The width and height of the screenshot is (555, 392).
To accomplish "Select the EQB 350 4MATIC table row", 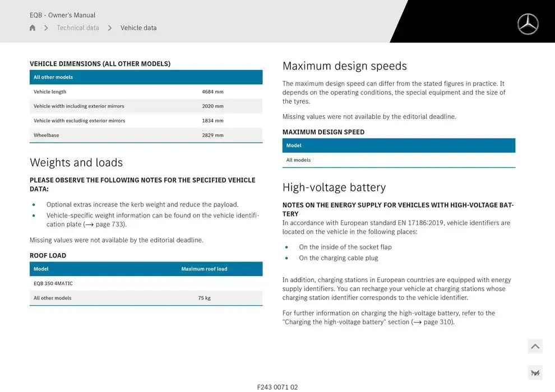I will click(146, 283).
